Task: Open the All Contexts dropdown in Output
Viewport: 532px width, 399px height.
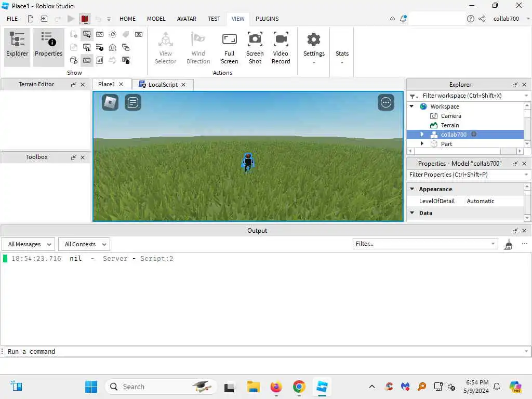Action: (84, 244)
